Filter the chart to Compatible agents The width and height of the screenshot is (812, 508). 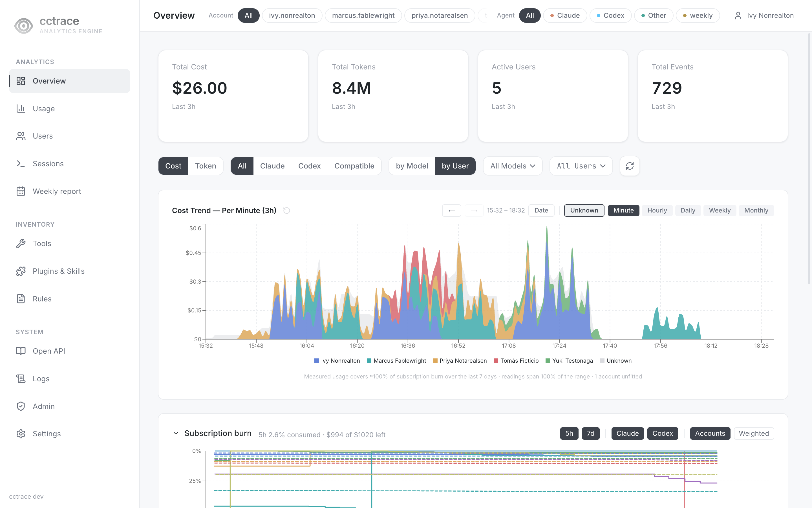click(354, 166)
